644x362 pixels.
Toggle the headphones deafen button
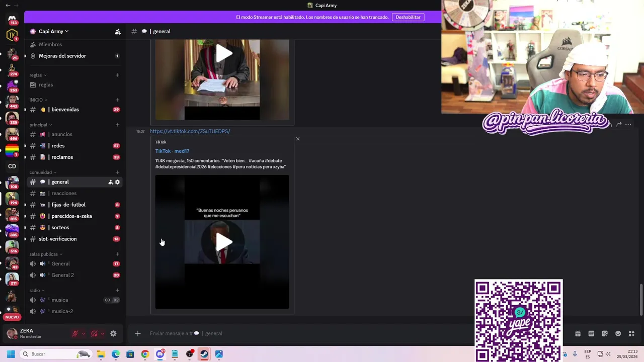[x=94, y=333]
